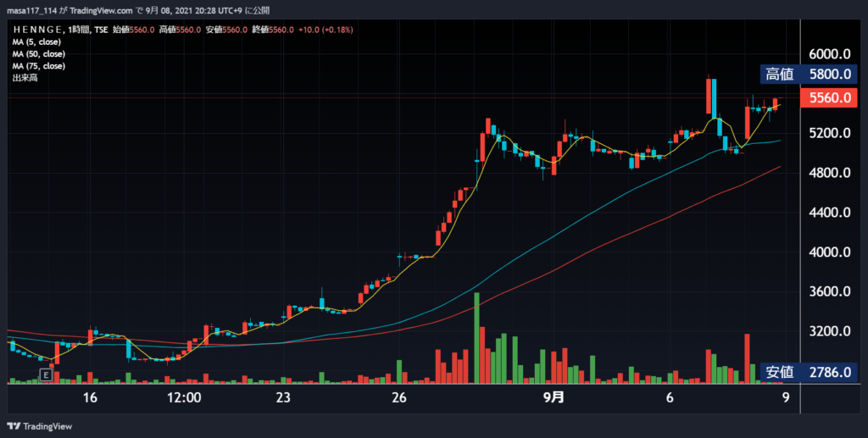Select the MA (50, close) indicator label
Screen dimensions: 868x438
point(39,54)
